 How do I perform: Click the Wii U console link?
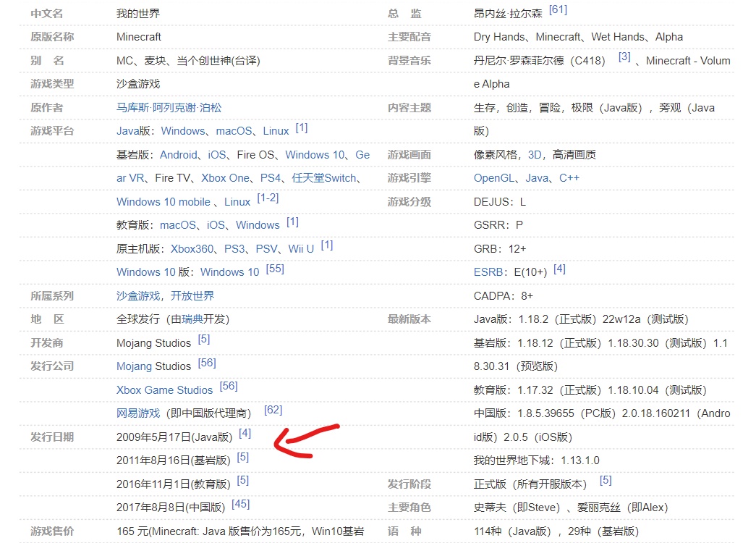(x=301, y=249)
